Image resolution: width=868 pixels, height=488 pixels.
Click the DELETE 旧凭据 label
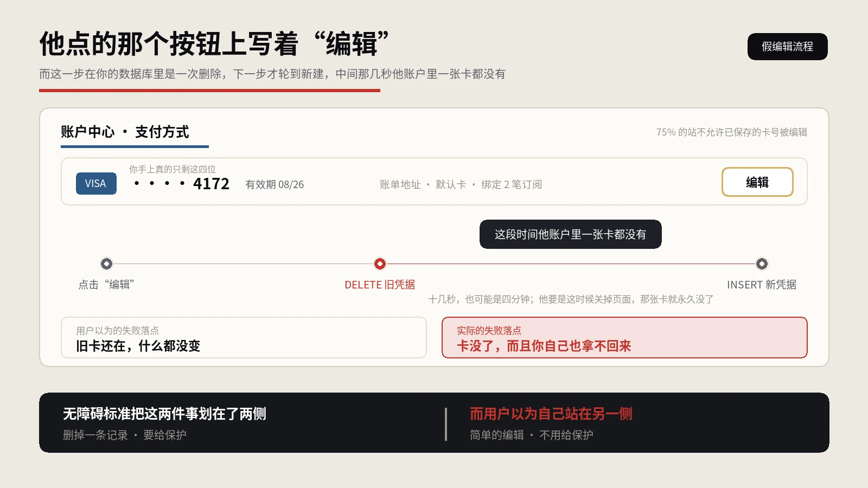pyautogui.click(x=380, y=285)
